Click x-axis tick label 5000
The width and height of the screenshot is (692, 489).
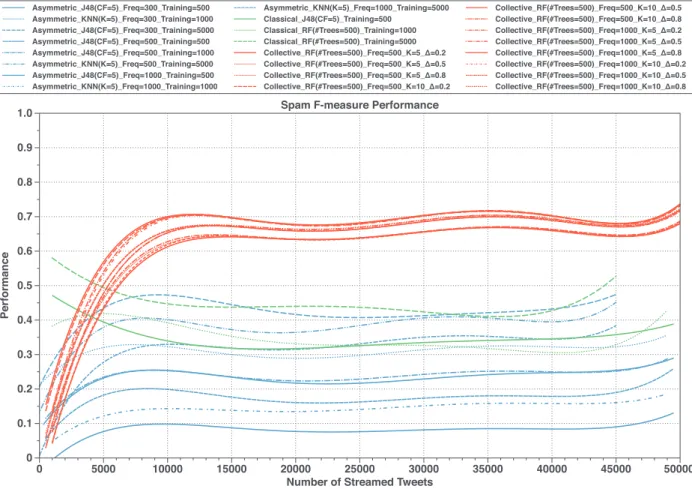(x=103, y=469)
